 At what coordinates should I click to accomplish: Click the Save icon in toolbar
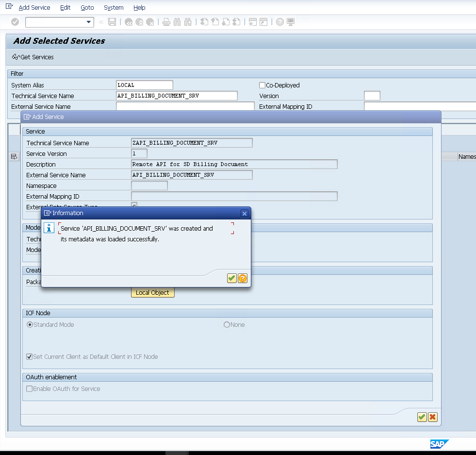tap(112, 22)
